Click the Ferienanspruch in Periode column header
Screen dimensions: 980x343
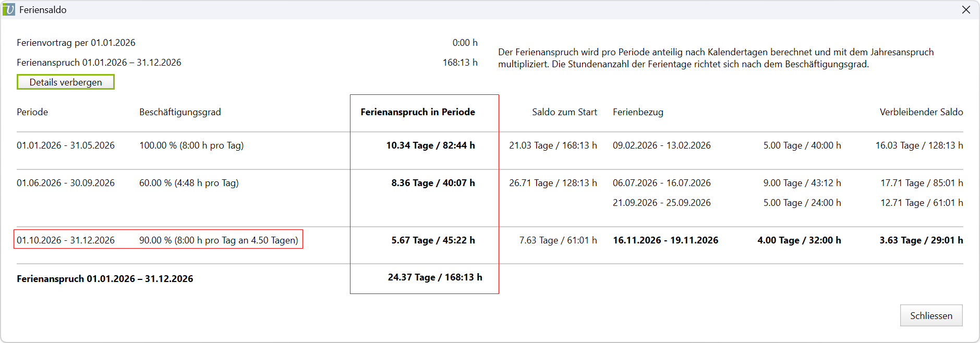(418, 112)
